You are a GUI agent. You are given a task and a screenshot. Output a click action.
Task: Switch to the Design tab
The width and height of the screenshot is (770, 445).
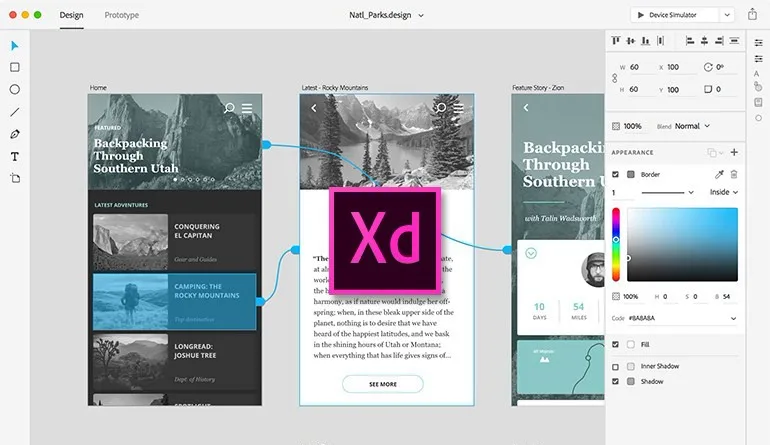(72, 15)
